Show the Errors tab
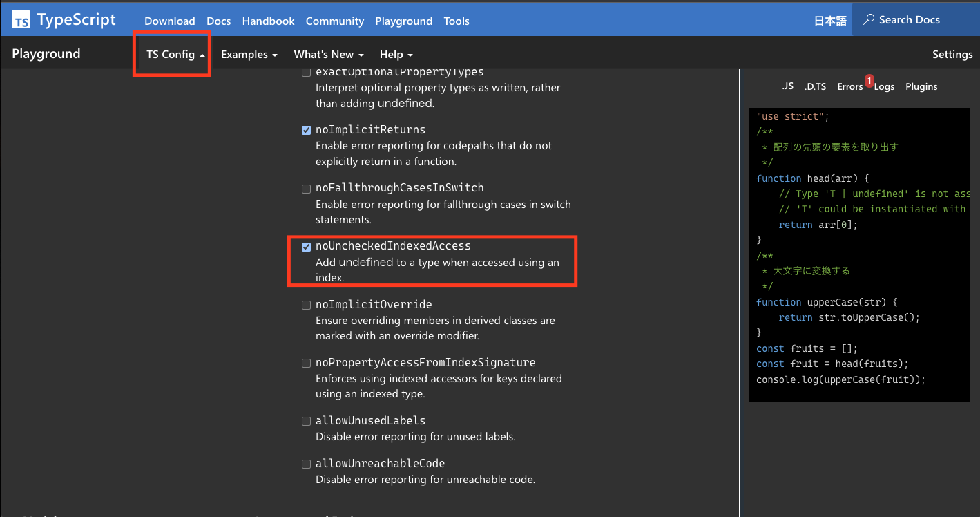The width and height of the screenshot is (980, 517). [x=850, y=86]
